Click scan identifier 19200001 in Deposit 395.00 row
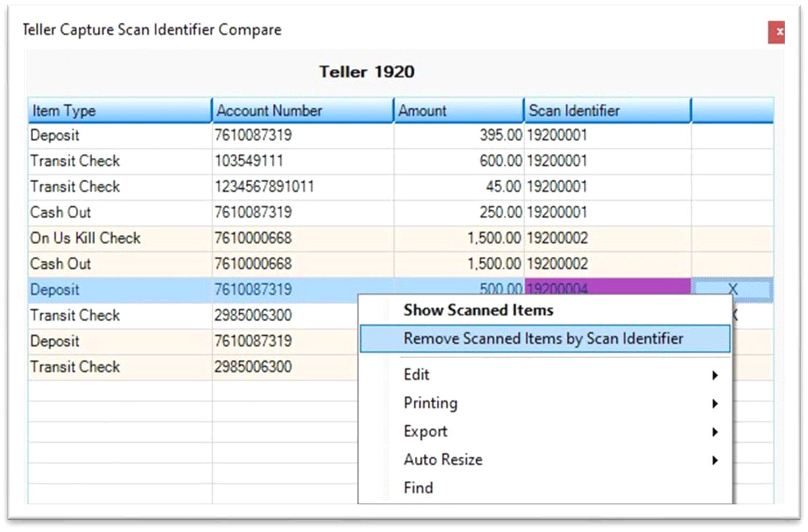The width and height of the screenshot is (808, 532). [x=607, y=135]
